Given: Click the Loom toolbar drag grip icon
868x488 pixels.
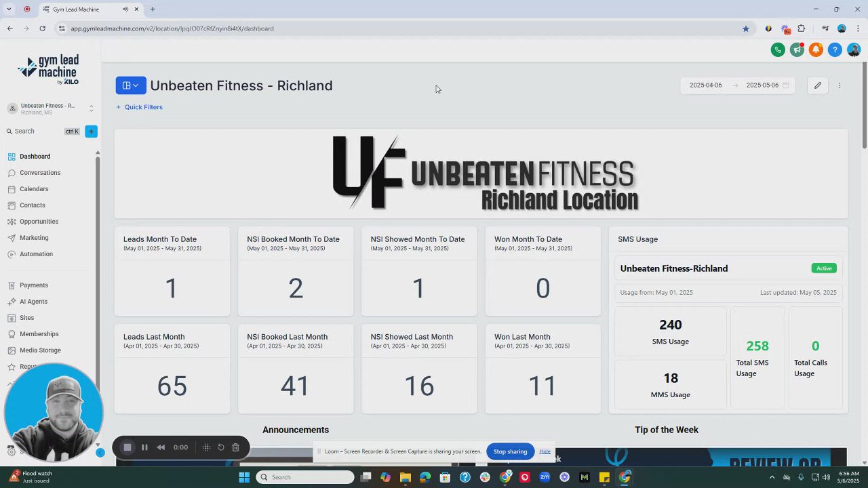Looking at the screenshot, I should click(x=206, y=447).
